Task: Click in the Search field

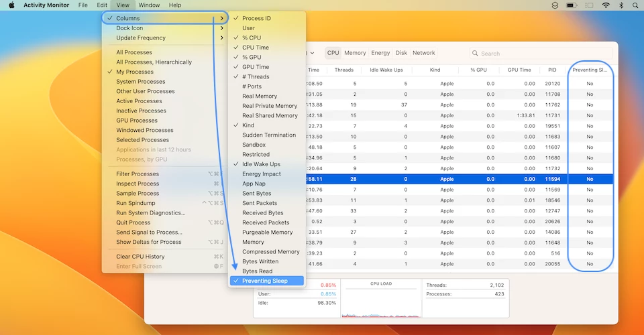Action: click(x=541, y=54)
